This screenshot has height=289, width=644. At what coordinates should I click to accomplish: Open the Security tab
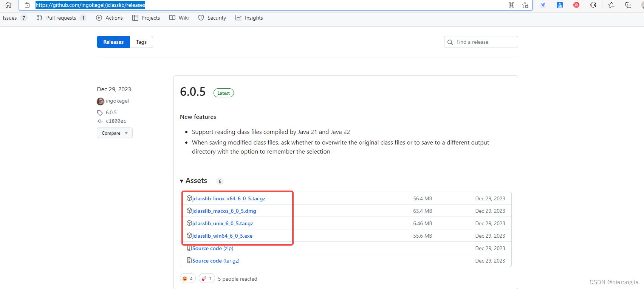(212, 18)
